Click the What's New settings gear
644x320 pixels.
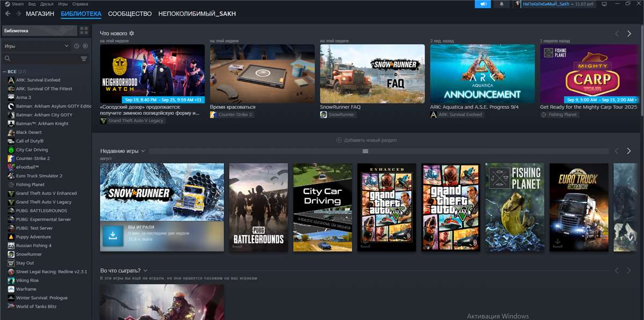131,33
